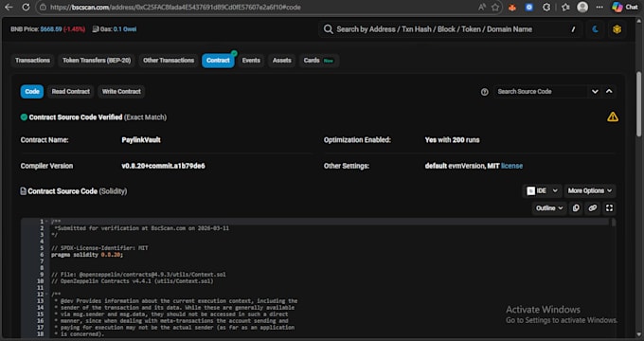This screenshot has width=644, height=341.
Task: Open the Write Contract sub-tab
Action: tap(121, 91)
